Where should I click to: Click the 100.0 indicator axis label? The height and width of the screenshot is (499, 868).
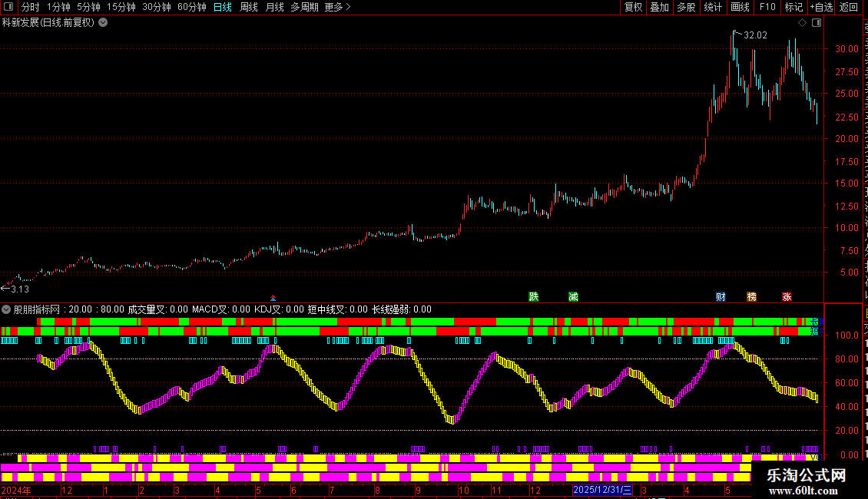[847, 335]
